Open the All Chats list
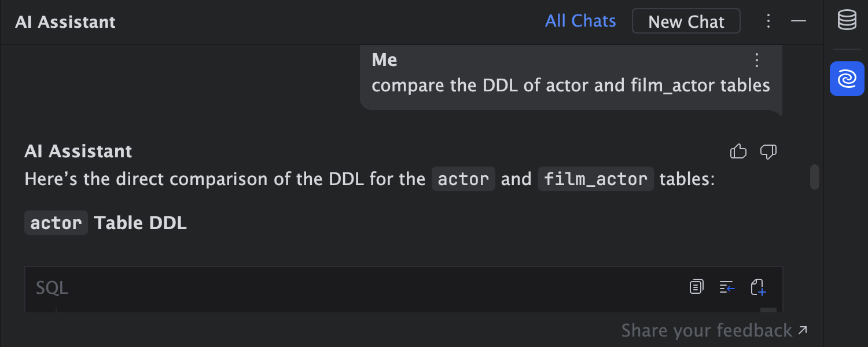The height and width of the screenshot is (347, 868). click(580, 21)
